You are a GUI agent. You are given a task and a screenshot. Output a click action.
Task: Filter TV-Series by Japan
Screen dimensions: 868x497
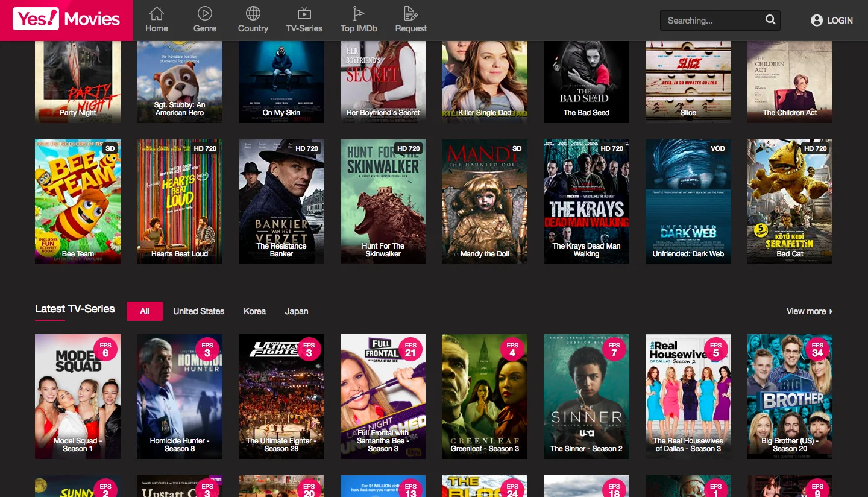[x=296, y=311]
